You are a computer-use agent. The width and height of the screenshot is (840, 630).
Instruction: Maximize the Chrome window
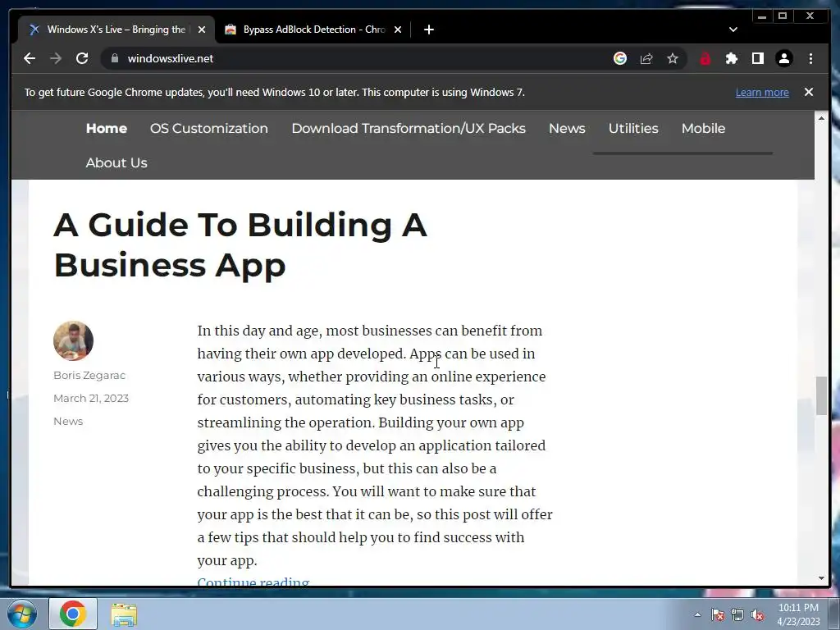tap(782, 16)
